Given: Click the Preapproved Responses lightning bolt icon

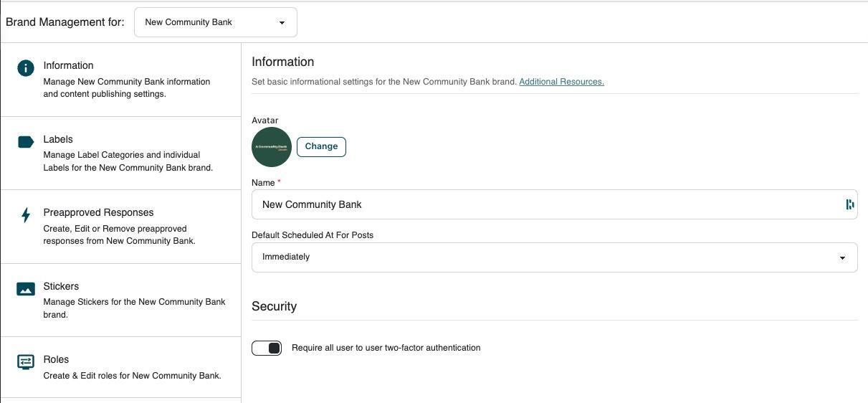Looking at the screenshot, I should 26,215.
